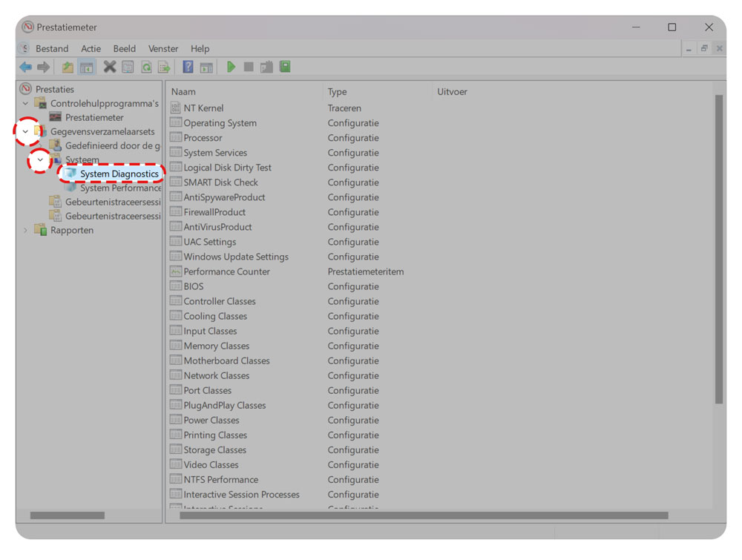
Task: Collapse the Gegevensverzamelaarsets tree node
Action: pos(26,132)
